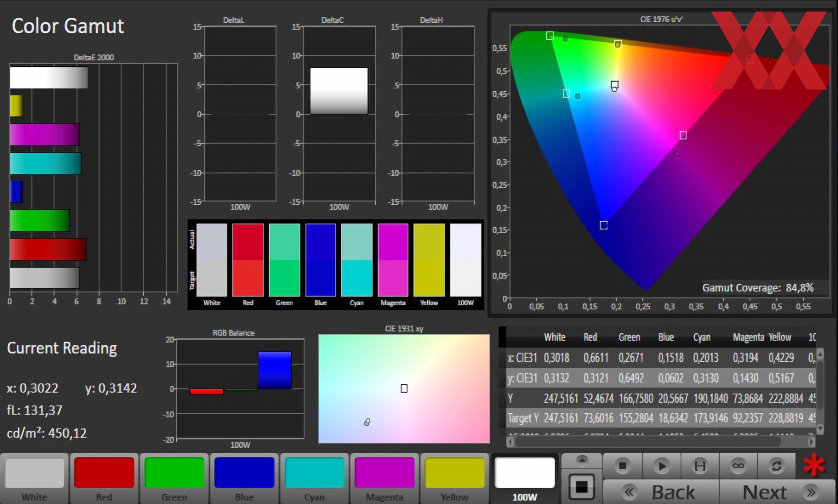
Task: Select the Blue color patch
Action: tap(244, 479)
